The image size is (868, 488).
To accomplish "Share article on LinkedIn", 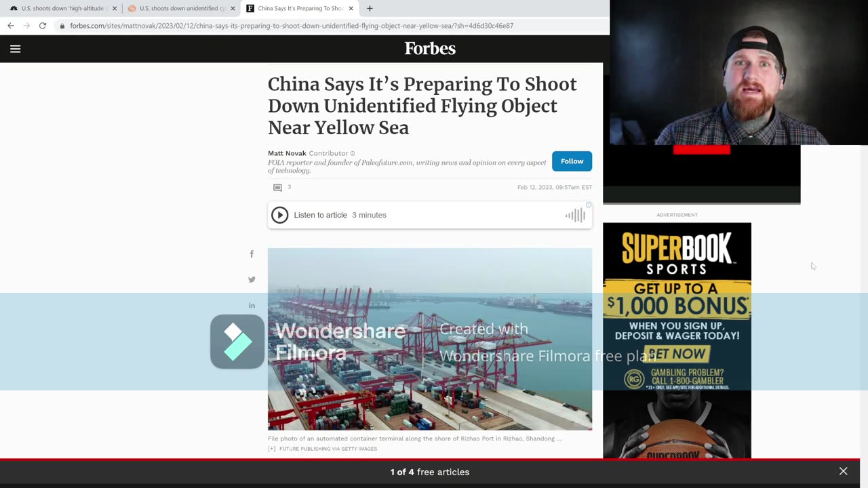I will click(x=252, y=305).
